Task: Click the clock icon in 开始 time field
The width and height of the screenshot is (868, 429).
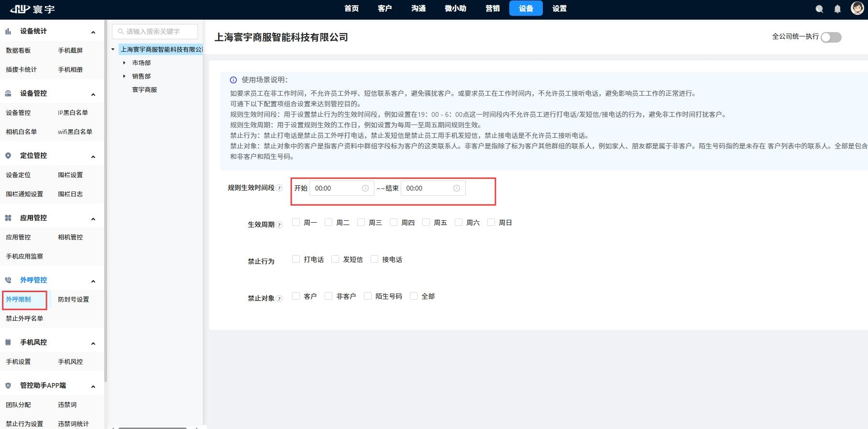Action: [x=365, y=188]
